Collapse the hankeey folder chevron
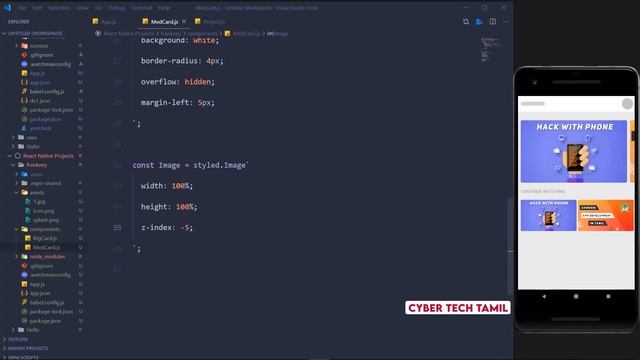This screenshot has height=360, width=640. pos(13,165)
